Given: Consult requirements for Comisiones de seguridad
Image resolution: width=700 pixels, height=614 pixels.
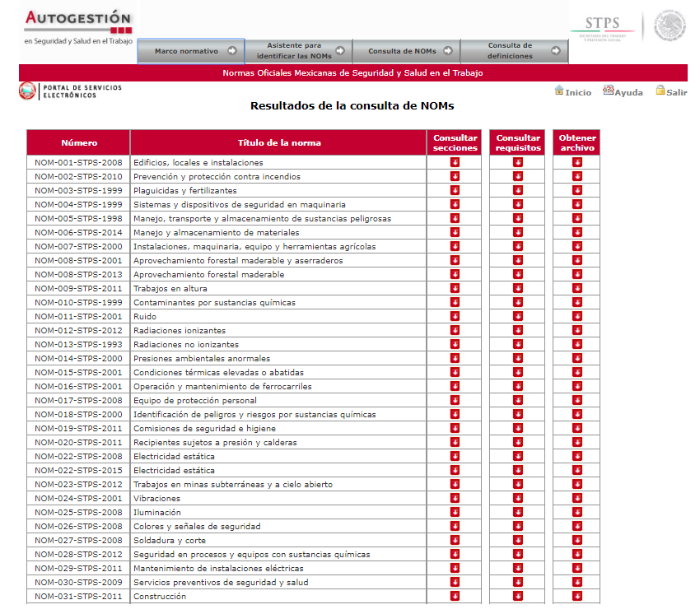Looking at the screenshot, I should pos(517,428).
